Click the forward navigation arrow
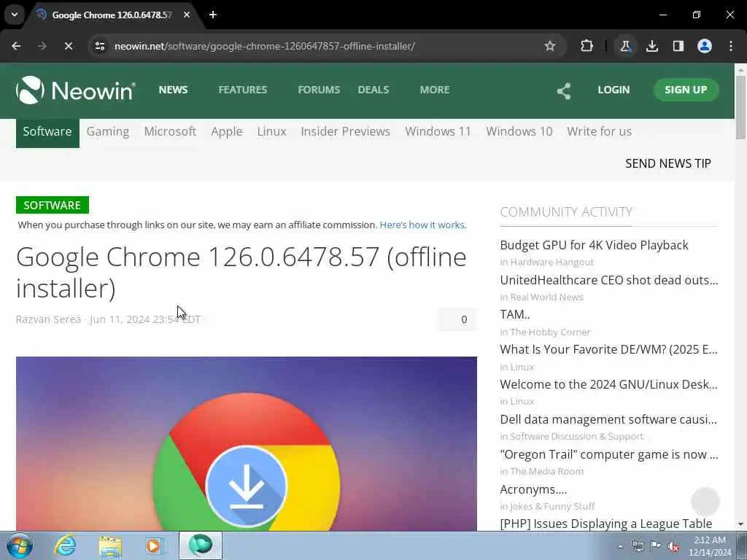Viewport: 747px width, 560px height. [x=42, y=46]
